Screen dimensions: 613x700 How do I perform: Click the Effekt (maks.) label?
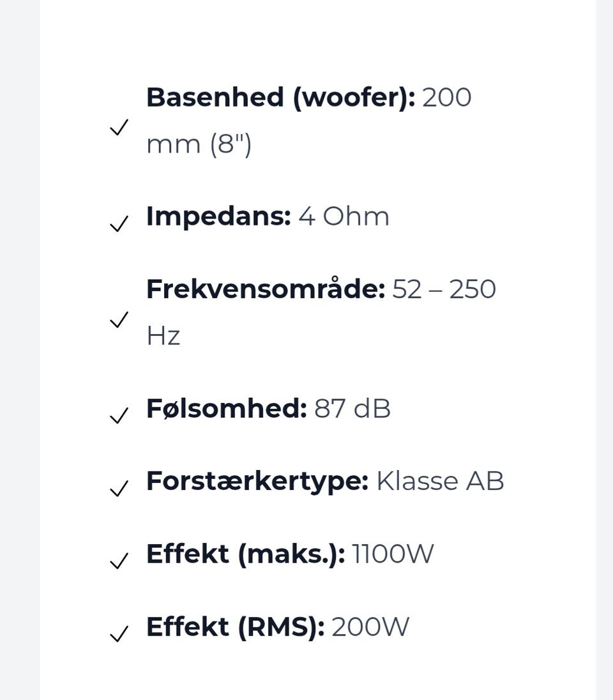tap(245, 554)
